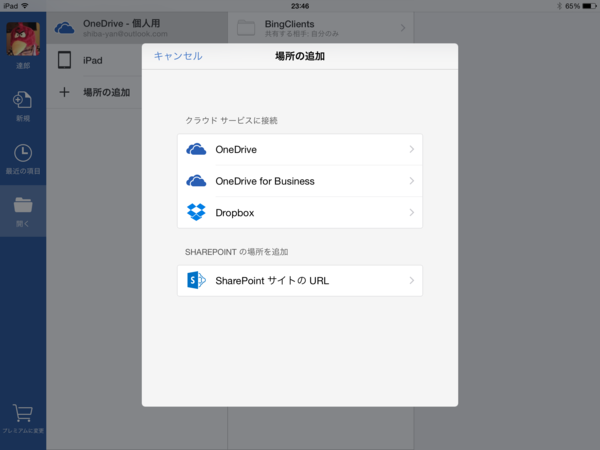Viewport: 600px width, 450px height.
Task: Expand the Dropbox row chevron
Action: point(412,212)
